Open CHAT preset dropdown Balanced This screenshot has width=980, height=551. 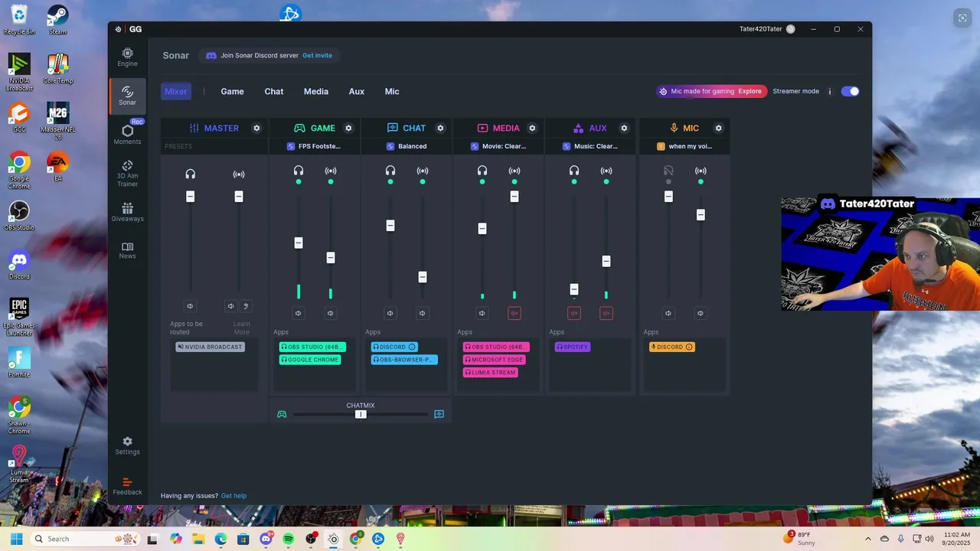(x=407, y=146)
